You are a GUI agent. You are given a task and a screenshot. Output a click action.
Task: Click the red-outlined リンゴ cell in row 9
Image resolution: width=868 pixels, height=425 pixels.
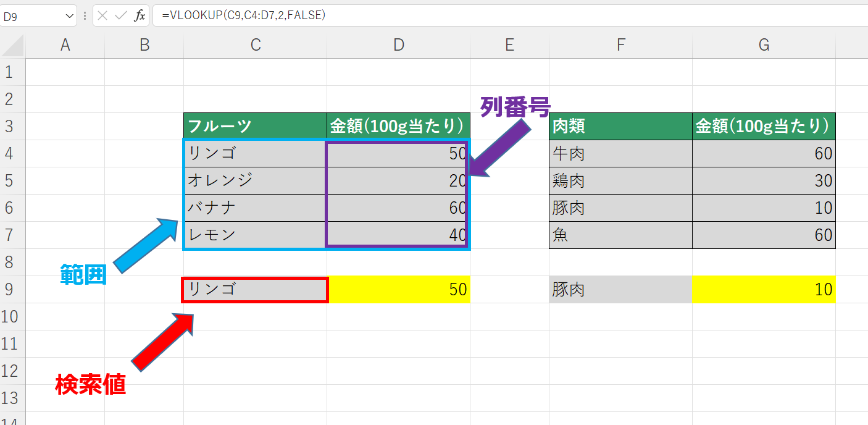tap(254, 290)
